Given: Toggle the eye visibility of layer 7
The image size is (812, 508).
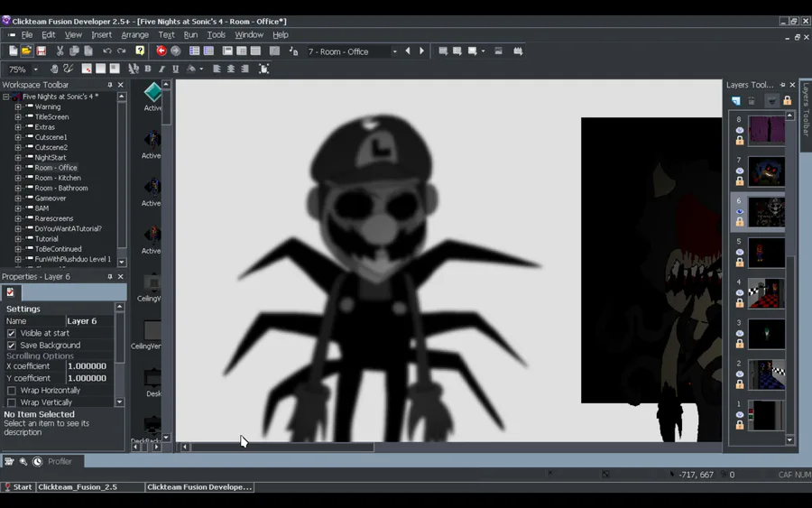Looking at the screenshot, I should tap(740, 171).
